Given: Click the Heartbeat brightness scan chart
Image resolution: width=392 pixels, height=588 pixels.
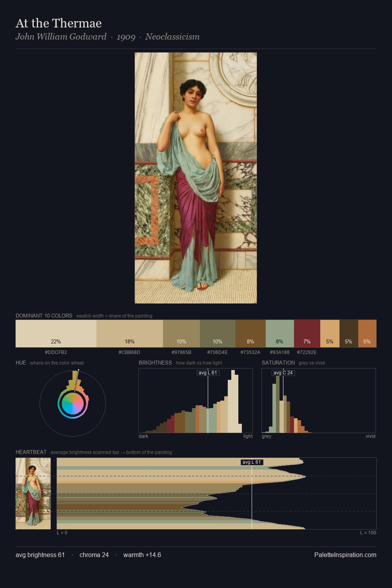Looking at the screenshot, I should tap(216, 494).
